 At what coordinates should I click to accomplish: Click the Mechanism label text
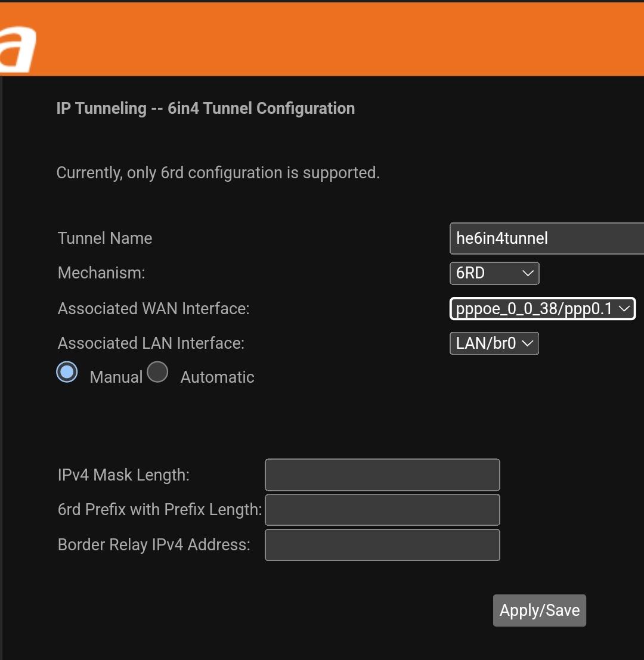101,273
